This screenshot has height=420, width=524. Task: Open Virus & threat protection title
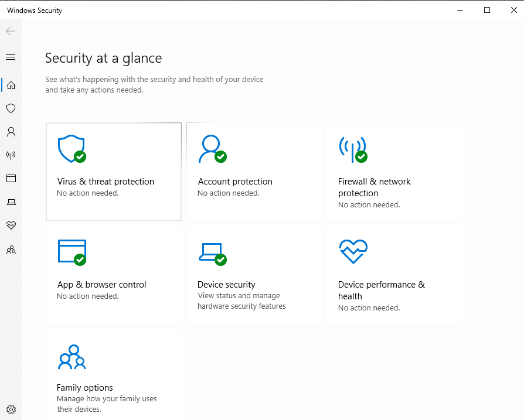tap(106, 182)
